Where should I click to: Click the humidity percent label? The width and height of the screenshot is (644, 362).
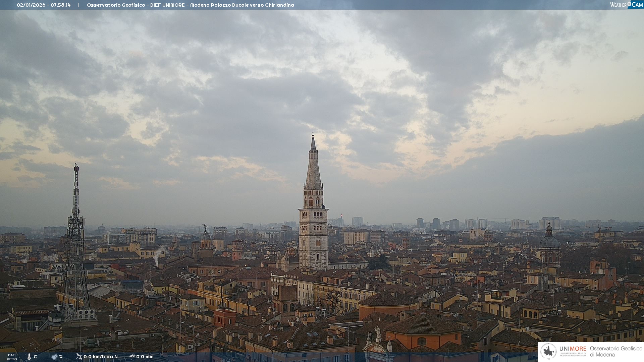point(61,357)
